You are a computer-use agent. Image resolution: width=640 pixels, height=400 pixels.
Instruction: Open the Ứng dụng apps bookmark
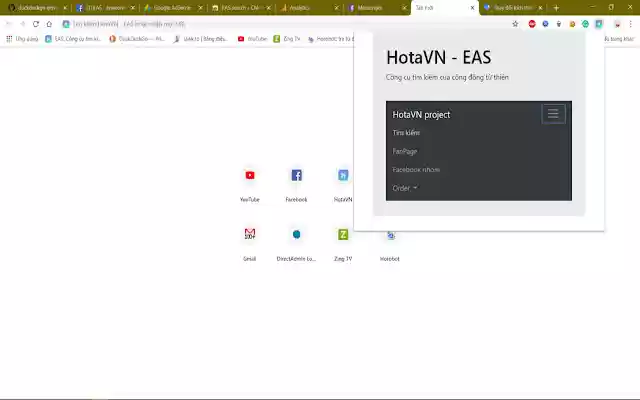[22, 39]
